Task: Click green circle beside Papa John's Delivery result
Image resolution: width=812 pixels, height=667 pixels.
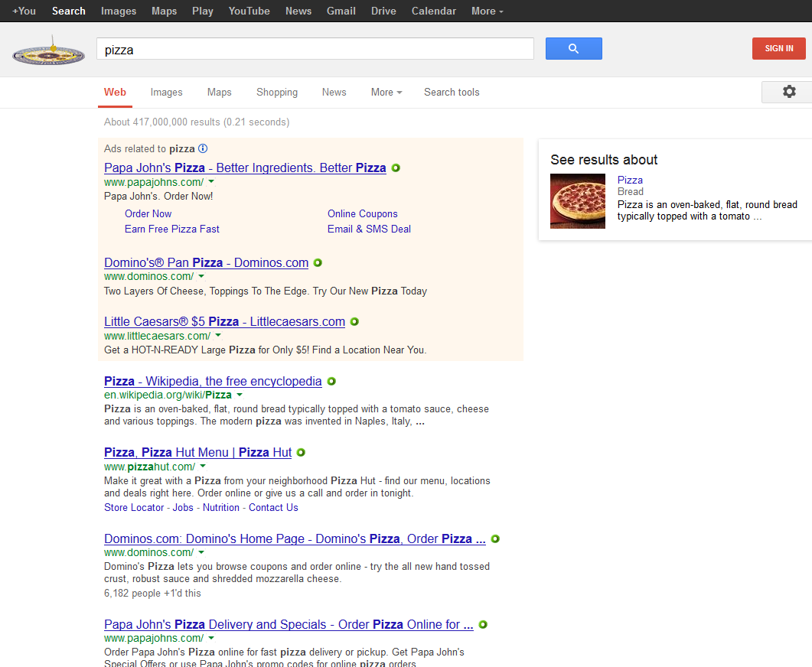Action: tap(483, 625)
